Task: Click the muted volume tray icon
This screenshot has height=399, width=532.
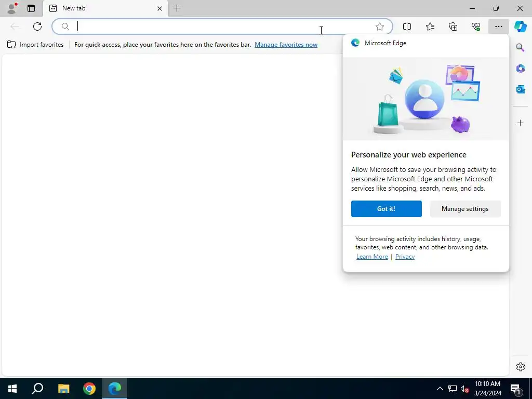Action: point(464,389)
